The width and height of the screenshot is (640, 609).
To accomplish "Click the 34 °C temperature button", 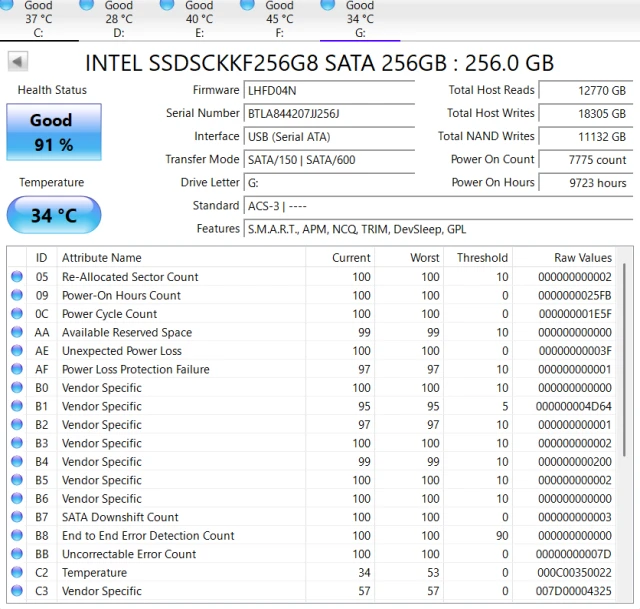I will [54, 215].
